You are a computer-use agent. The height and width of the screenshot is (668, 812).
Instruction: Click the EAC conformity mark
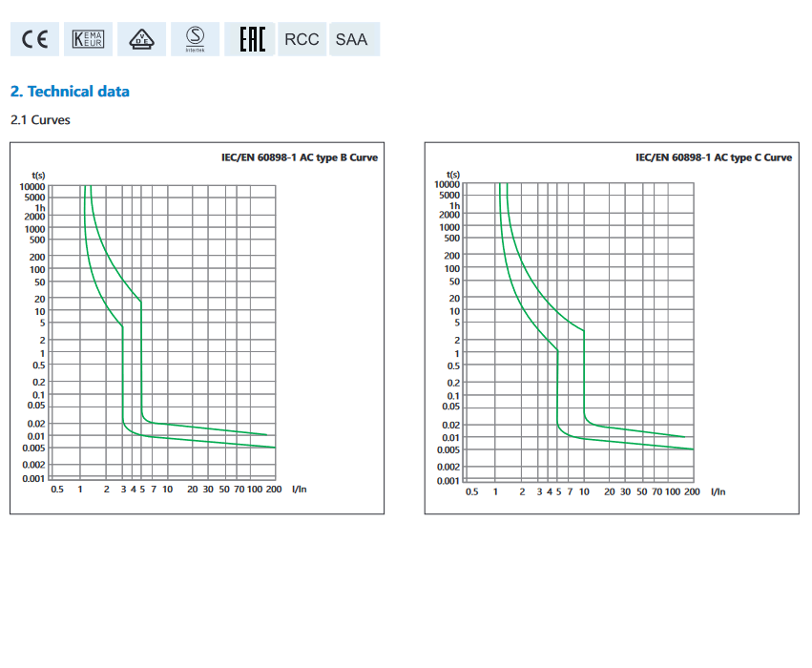pyautogui.click(x=250, y=39)
